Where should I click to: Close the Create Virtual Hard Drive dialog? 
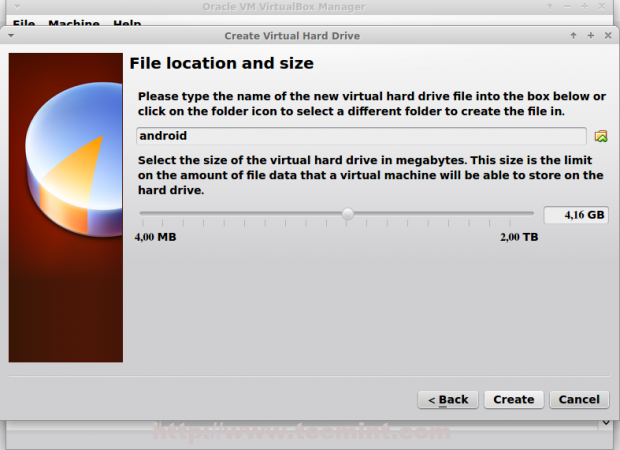click(608, 36)
